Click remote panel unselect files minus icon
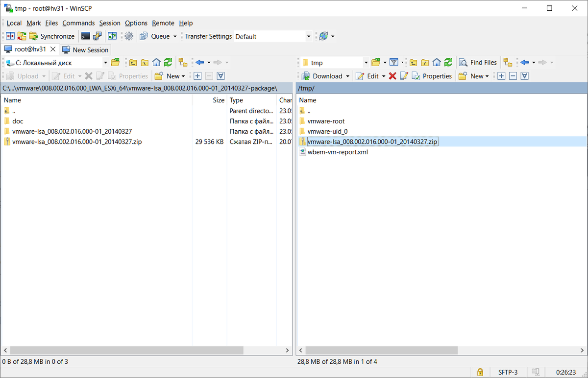Screen dimensions: 588x378 pos(513,76)
